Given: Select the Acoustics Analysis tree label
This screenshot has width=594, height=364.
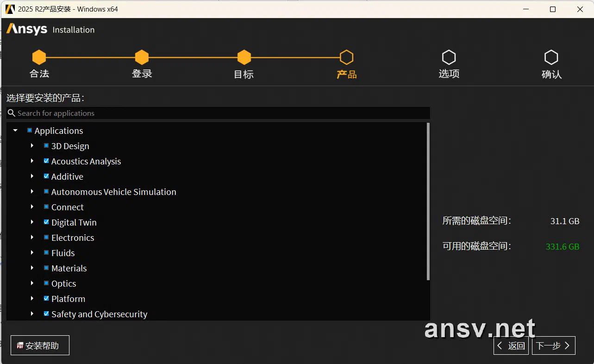Looking at the screenshot, I should pos(86,161).
